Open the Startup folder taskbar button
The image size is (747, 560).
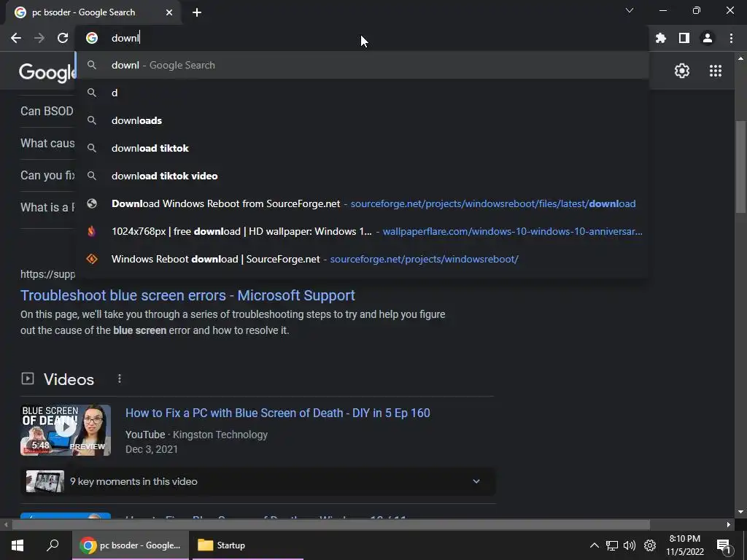point(247,545)
